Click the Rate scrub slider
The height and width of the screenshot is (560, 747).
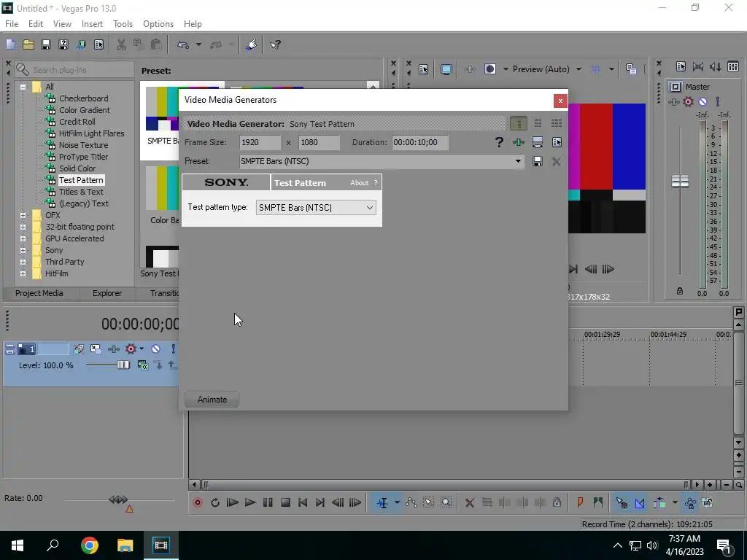pyautogui.click(x=118, y=499)
